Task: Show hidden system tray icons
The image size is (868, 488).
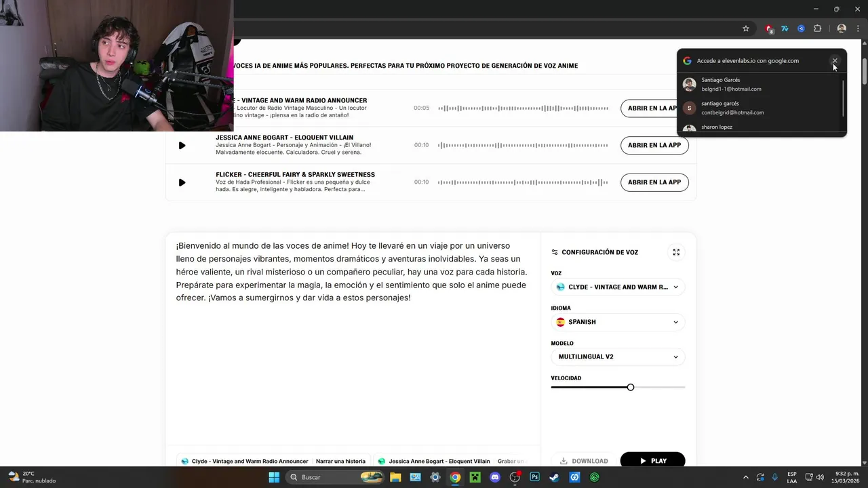Action: (746, 477)
